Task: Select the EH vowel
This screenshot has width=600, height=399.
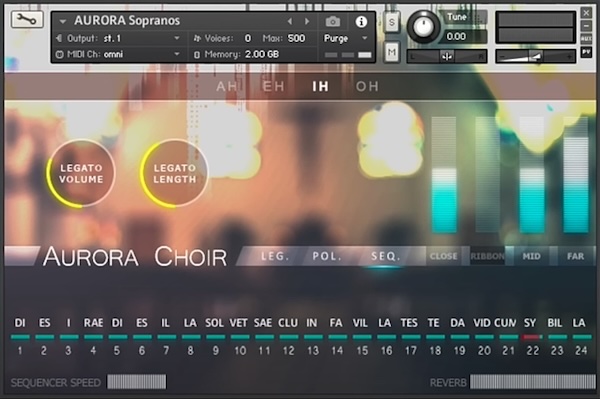Action: pos(274,86)
